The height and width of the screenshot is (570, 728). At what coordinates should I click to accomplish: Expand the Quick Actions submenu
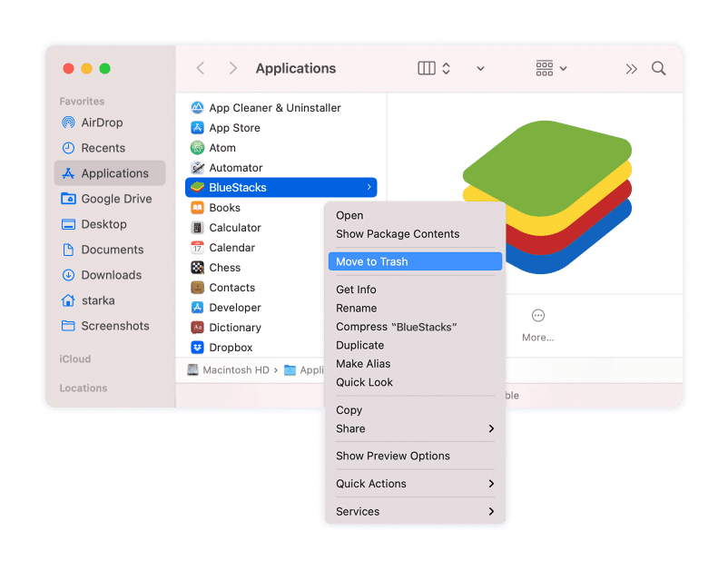(x=413, y=484)
